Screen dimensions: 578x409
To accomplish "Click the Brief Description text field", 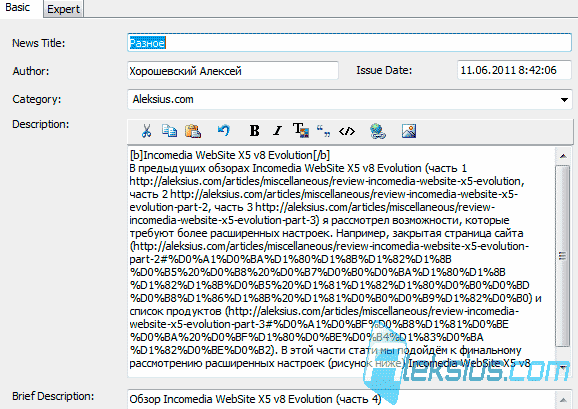I will coord(341,399).
